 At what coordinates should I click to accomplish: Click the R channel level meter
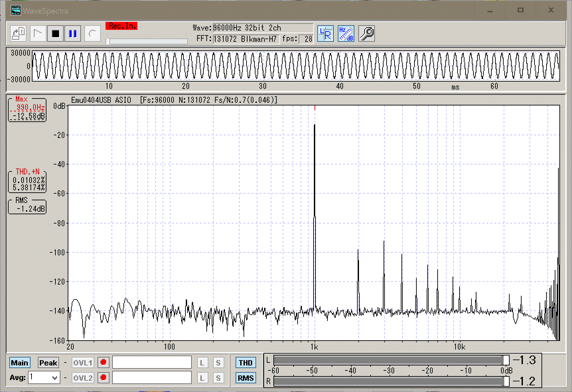coord(391,381)
